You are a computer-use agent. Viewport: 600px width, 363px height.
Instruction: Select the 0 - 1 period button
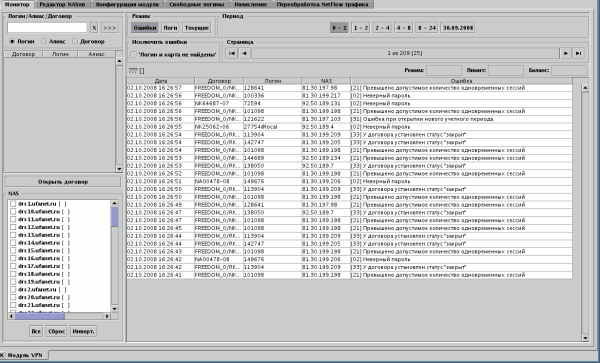coord(339,28)
